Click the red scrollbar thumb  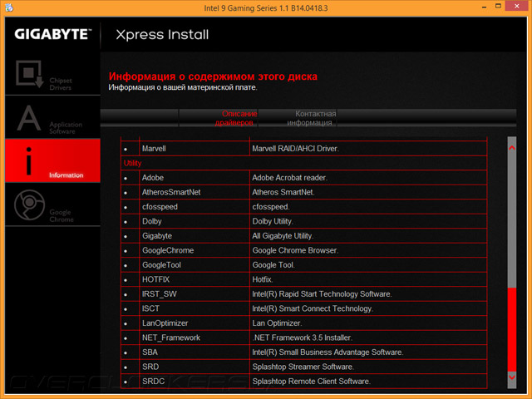512,329
